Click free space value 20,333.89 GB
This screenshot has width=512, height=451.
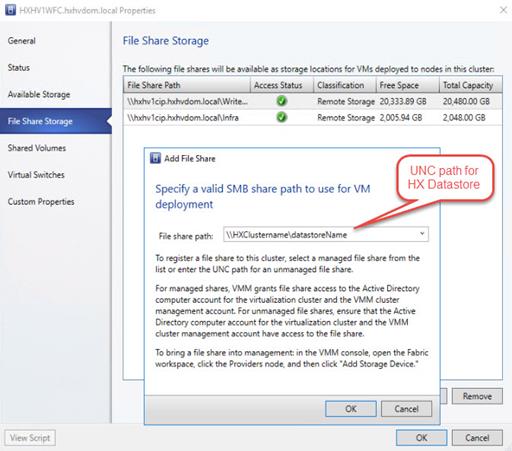pos(403,101)
